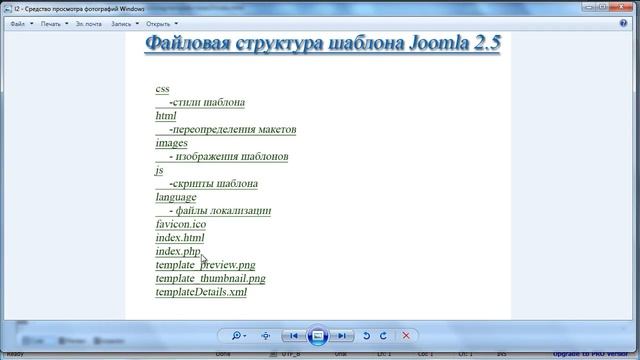Click the 'index.html' text
This screenshot has width=640, height=360.
180,238
